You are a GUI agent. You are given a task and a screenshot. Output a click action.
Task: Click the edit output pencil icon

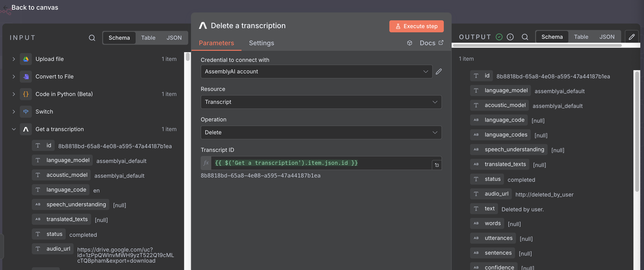tap(632, 37)
